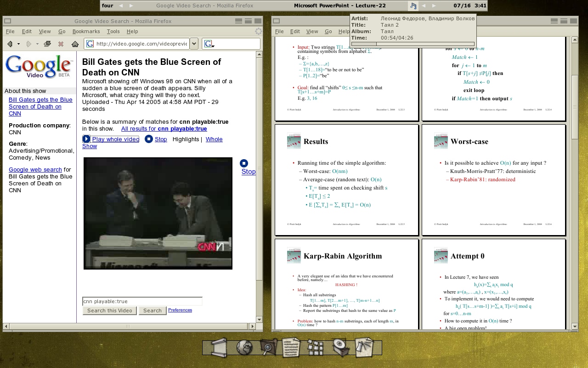Image resolution: width=588 pixels, height=368 pixels.
Task: Open the Tools menu in Firefox
Action: [113, 31]
